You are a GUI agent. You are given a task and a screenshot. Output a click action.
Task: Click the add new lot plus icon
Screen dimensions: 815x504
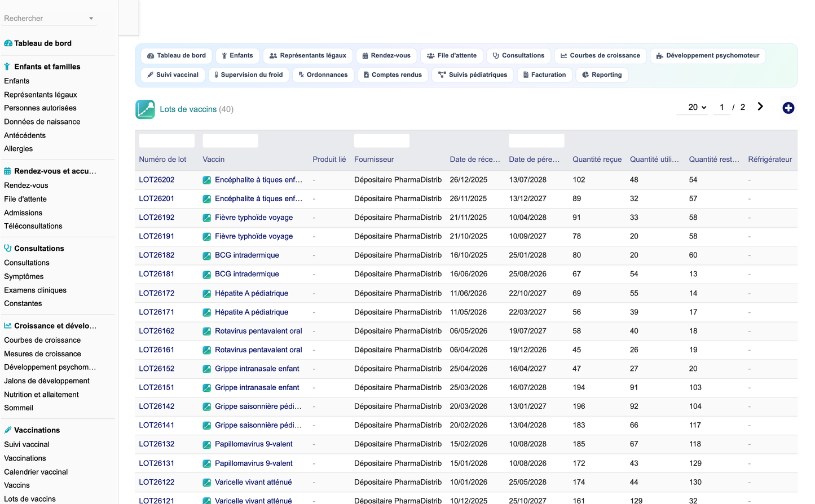[x=788, y=108]
